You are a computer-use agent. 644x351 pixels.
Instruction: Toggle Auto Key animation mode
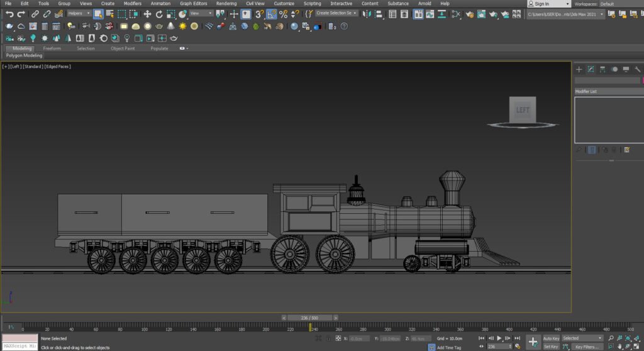point(551,338)
